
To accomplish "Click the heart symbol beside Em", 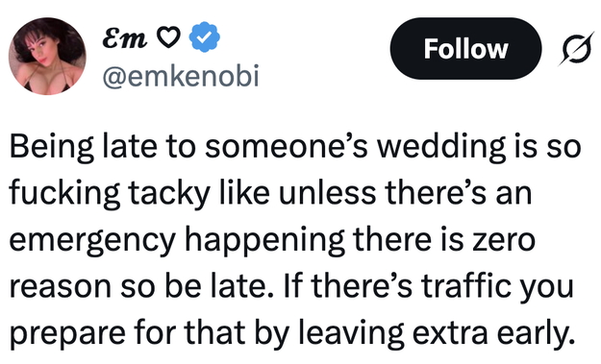I will (x=169, y=37).
